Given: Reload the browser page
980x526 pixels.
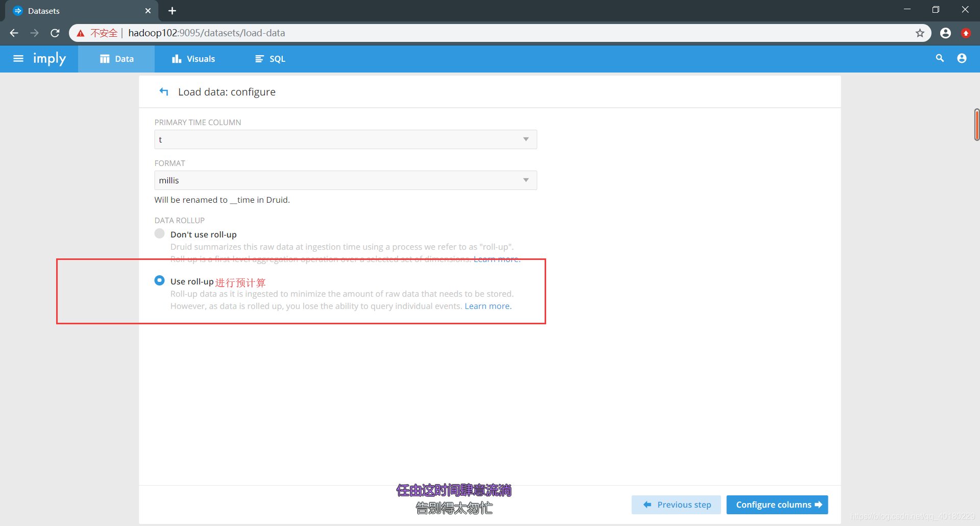Looking at the screenshot, I should pos(55,33).
